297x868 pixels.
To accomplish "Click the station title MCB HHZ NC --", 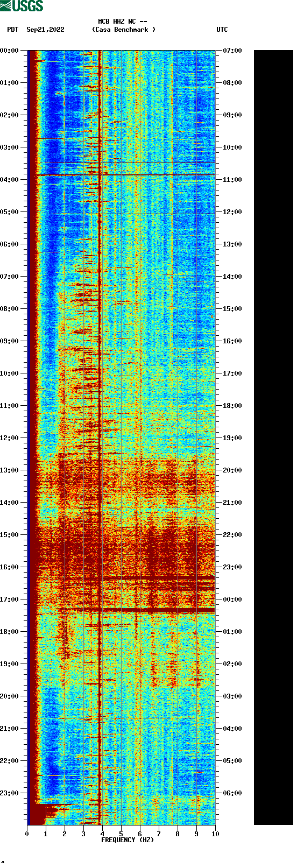I will click(x=123, y=22).
